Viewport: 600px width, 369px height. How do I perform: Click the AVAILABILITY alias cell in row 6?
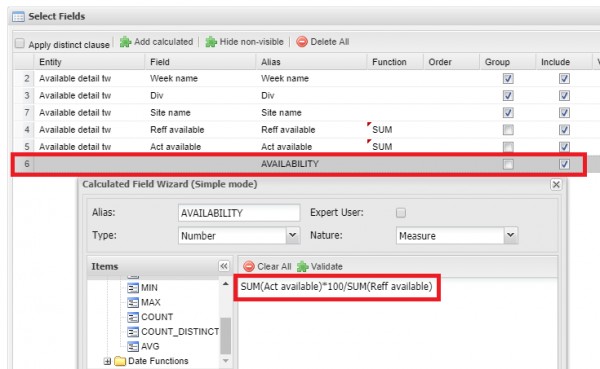[311, 164]
